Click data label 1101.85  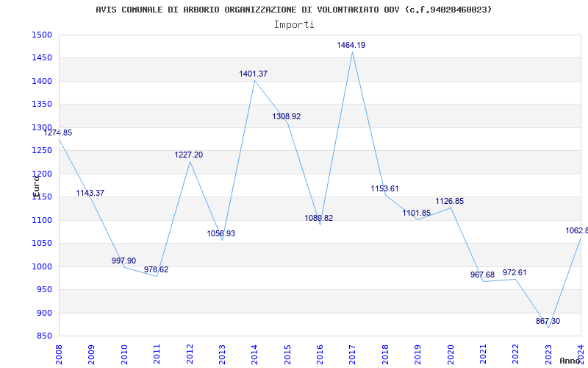[417, 213]
